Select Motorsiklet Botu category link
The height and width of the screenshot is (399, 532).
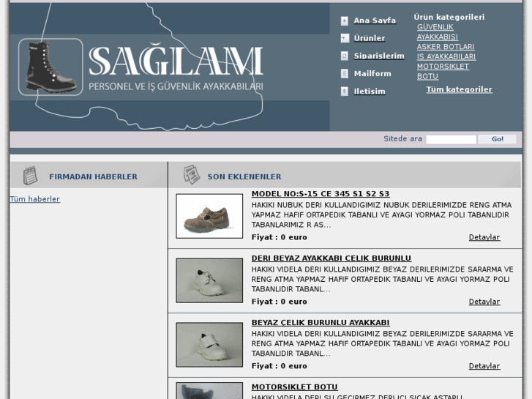(443, 71)
